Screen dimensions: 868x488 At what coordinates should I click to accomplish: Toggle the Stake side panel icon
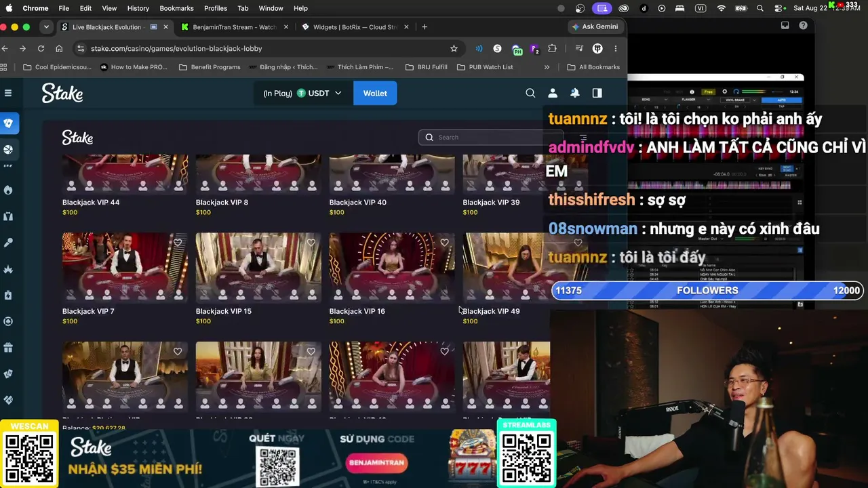click(x=597, y=93)
